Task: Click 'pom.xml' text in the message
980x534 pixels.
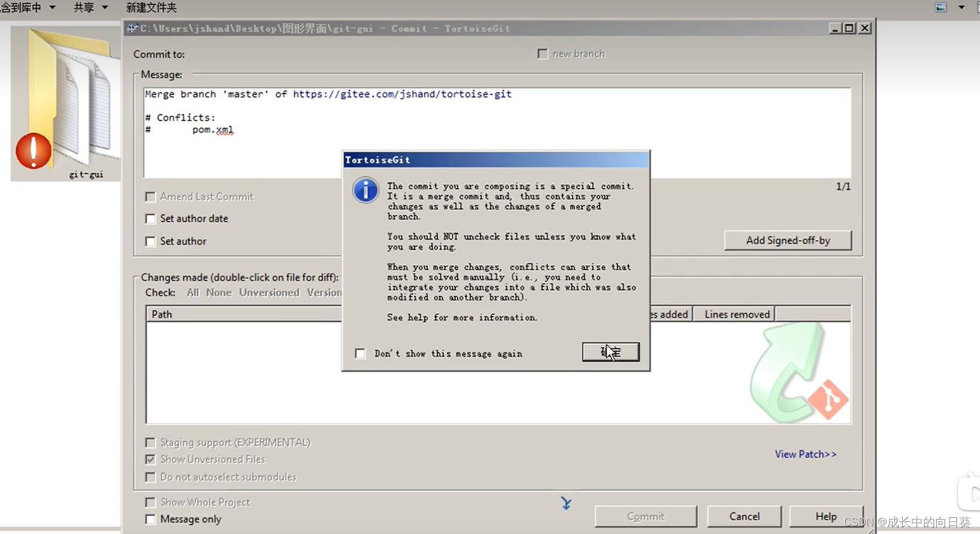Action: click(x=213, y=129)
